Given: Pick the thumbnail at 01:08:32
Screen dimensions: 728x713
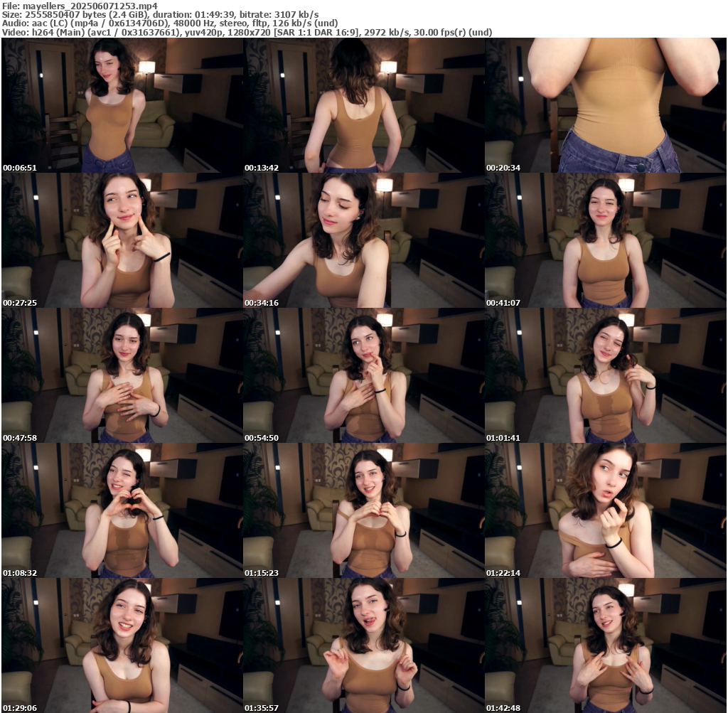Looking at the screenshot, I should [122, 510].
